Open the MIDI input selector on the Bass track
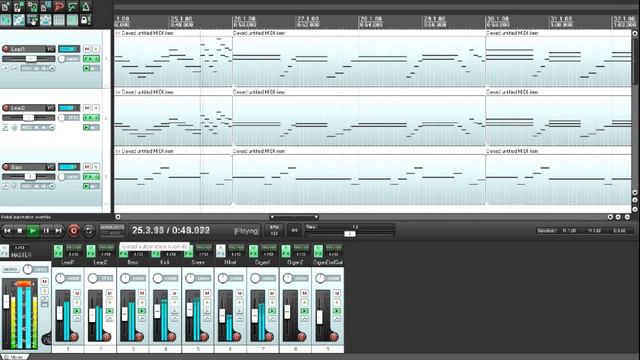 pyautogui.click(x=38, y=187)
